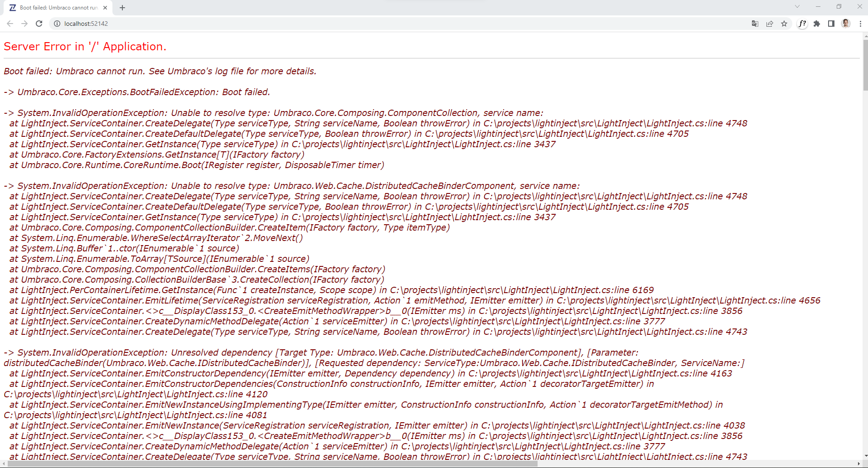
Task: Click the ComponentCollection unable to resolve line
Action: click(x=274, y=113)
